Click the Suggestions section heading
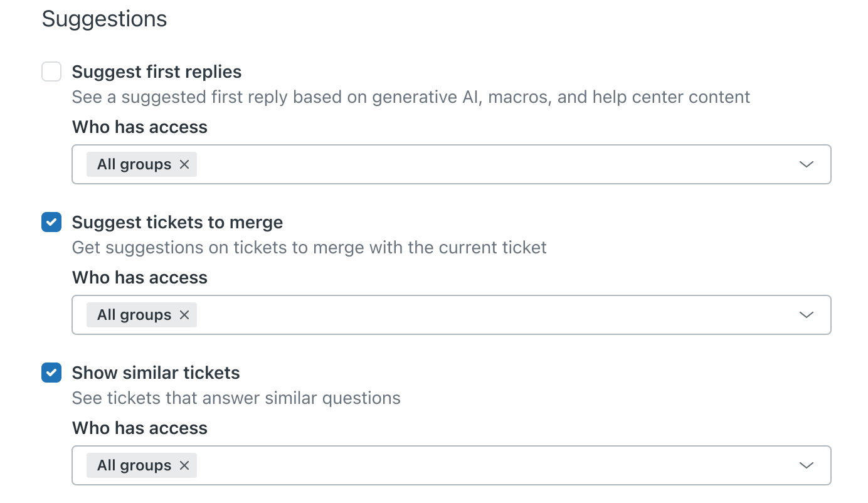This screenshot has width=868, height=503. click(x=105, y=19)
